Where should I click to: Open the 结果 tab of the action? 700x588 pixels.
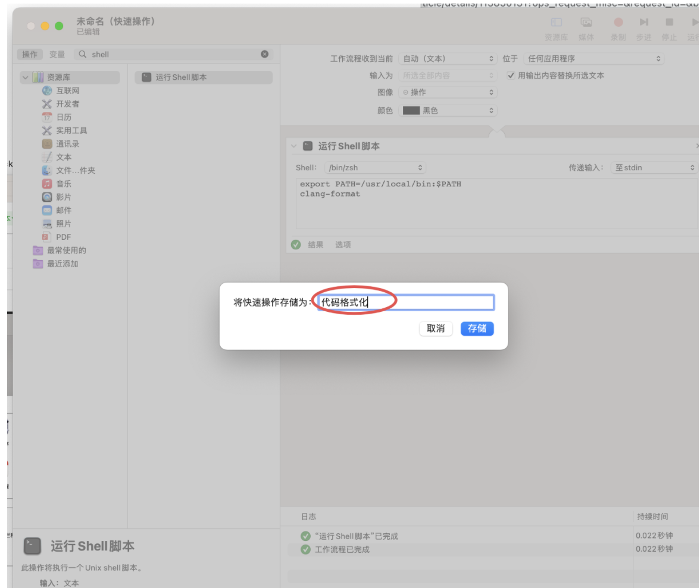pos(315,245)
